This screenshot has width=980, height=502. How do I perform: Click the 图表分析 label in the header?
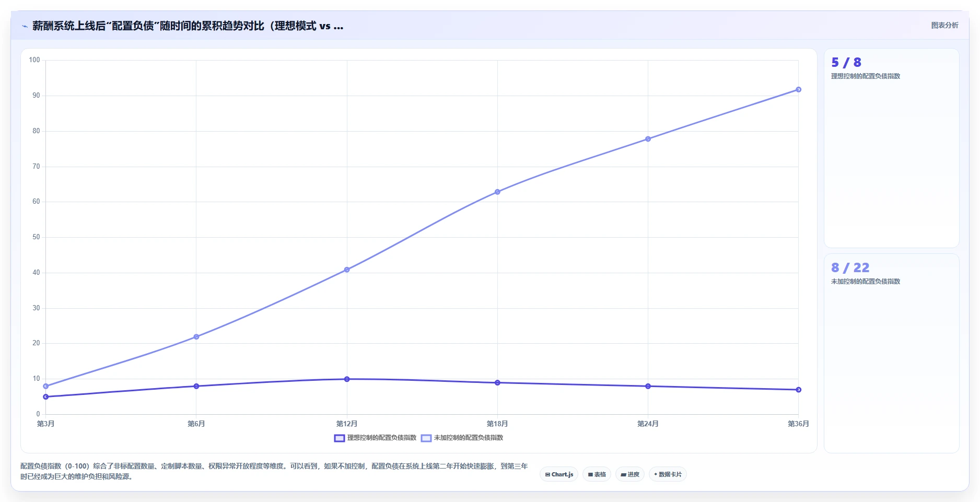click(944, 25)
